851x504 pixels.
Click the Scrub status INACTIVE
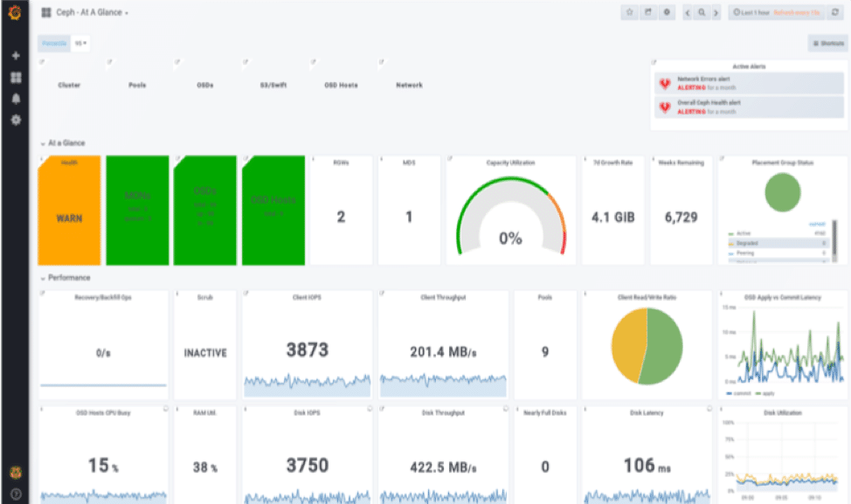205,353
